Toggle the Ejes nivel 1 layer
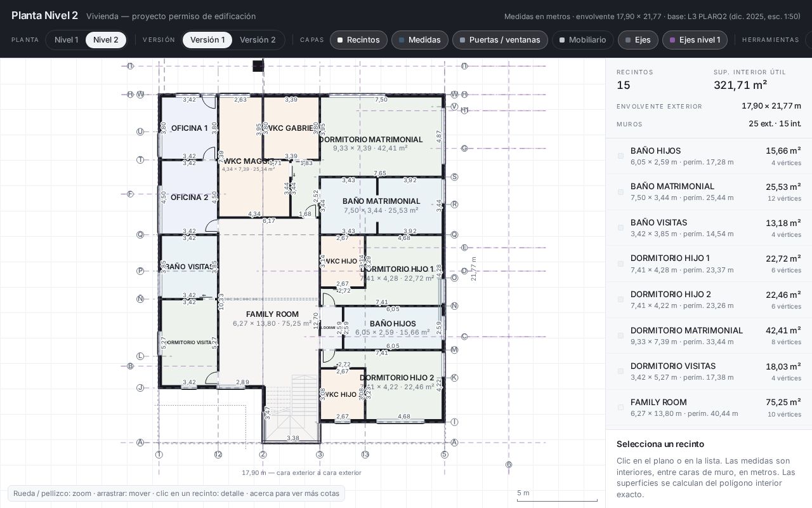 695,40
